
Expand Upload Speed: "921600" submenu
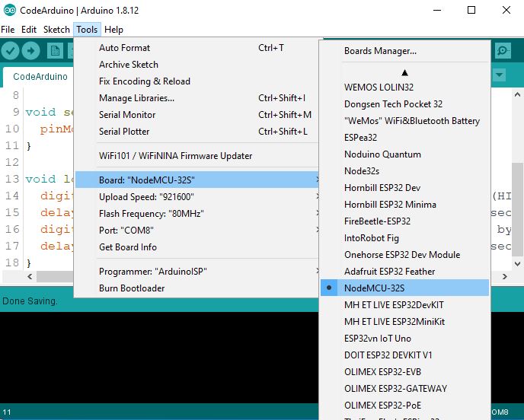click(196, 196)
